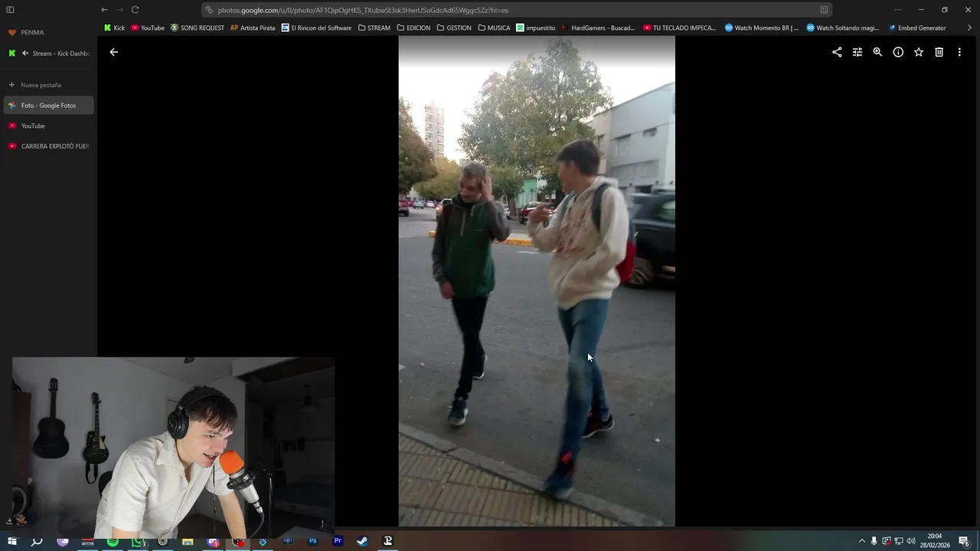Image resolution: width=980 pixels, height=551 pixels.
Task: Select the Foto - Google Fotos tab
Action: [x=49, y=106]
